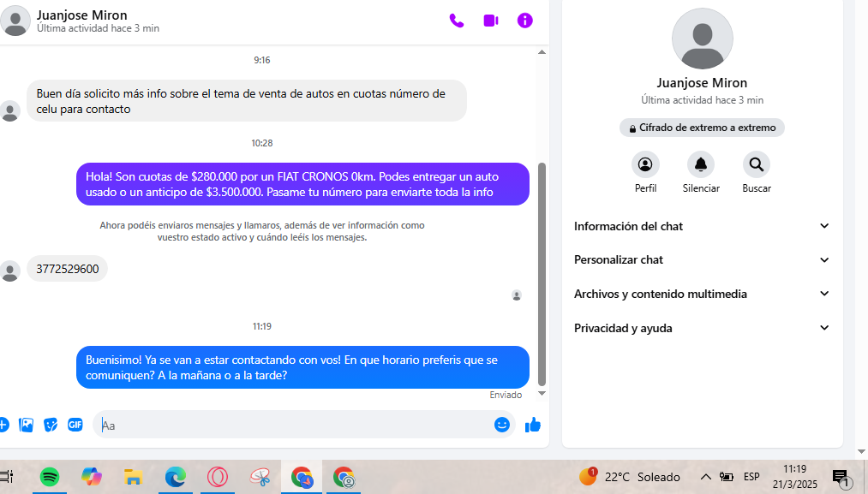
Task: Expand Información del chat section
Action: 702,226
